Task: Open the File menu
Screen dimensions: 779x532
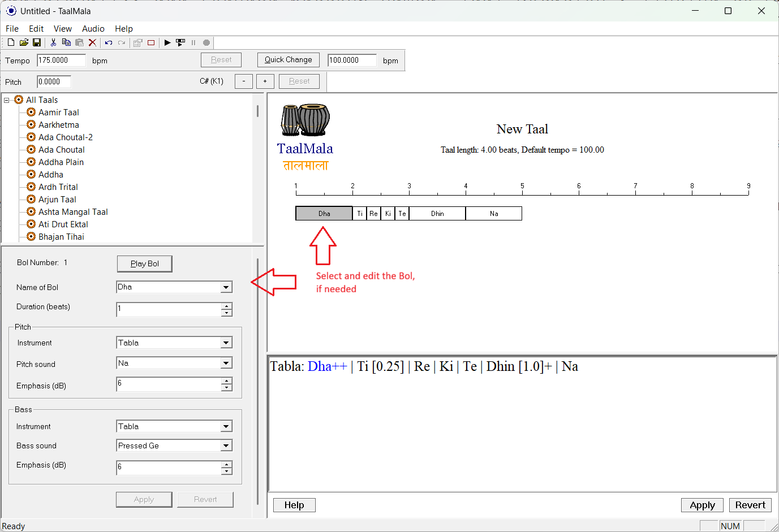Action: click(x=12, y=29)
